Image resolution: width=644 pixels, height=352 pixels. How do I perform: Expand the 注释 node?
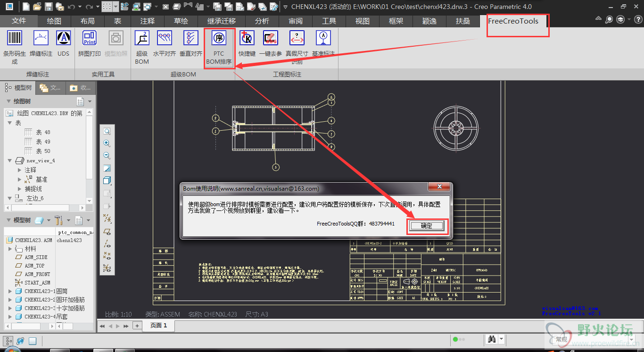[20, 170]
